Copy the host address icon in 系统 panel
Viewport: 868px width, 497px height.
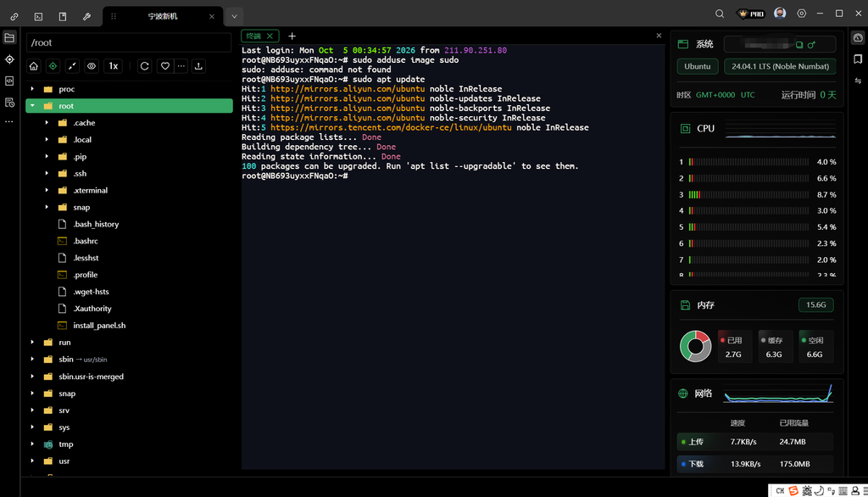click(799, 45)
